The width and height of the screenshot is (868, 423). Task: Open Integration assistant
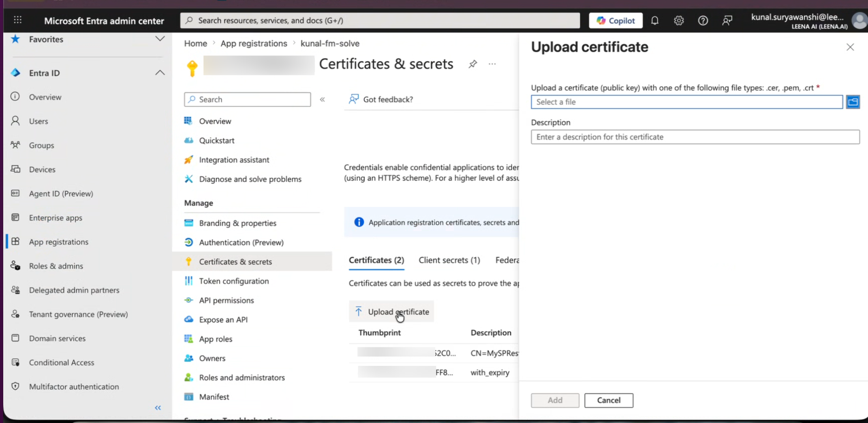point(234,160)
